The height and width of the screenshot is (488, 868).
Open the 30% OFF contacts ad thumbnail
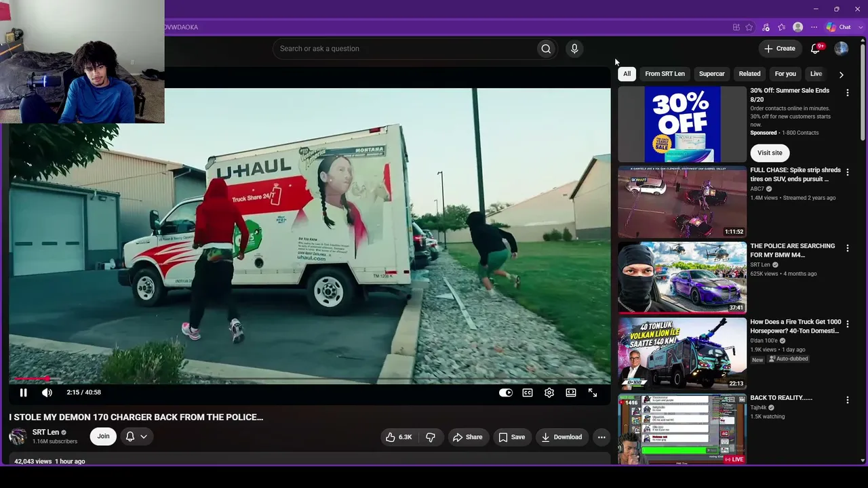click(682, 125)
